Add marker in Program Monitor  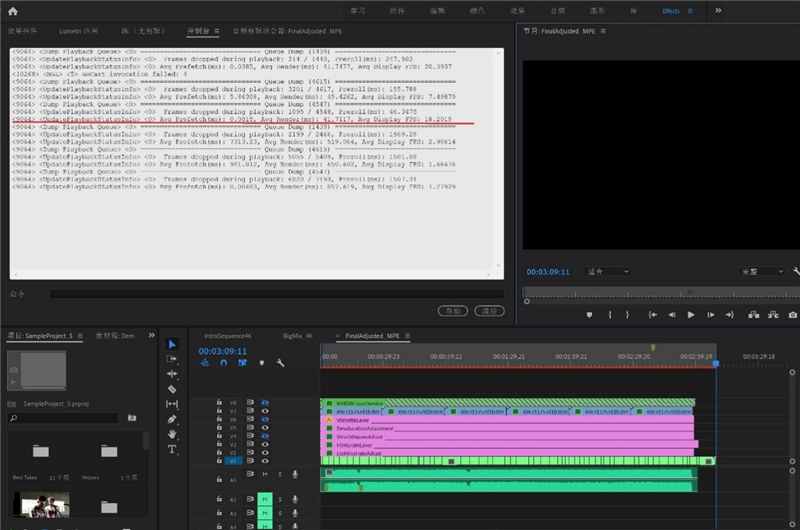(x=589, y=315)
